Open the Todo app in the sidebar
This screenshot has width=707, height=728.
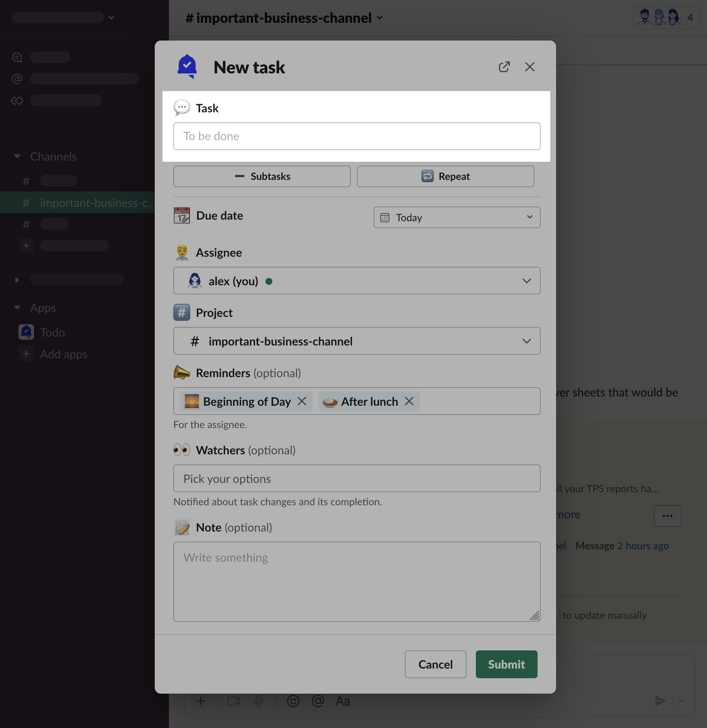[52, 332]
